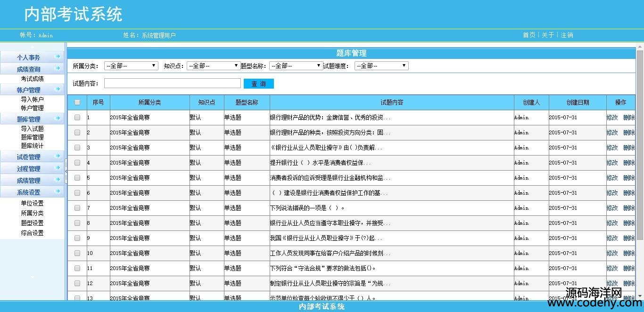644x312 pixels.
Task: Click the arrow icon next to 试卷管理
Action: pos(58,156)
